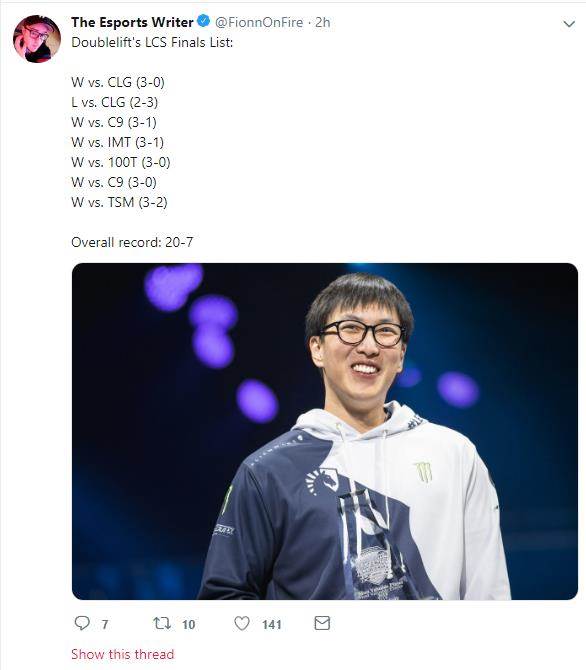Click the Doublelift's LCS Finals List line
This screenshot has height=670, width=586.
[152, 42]
